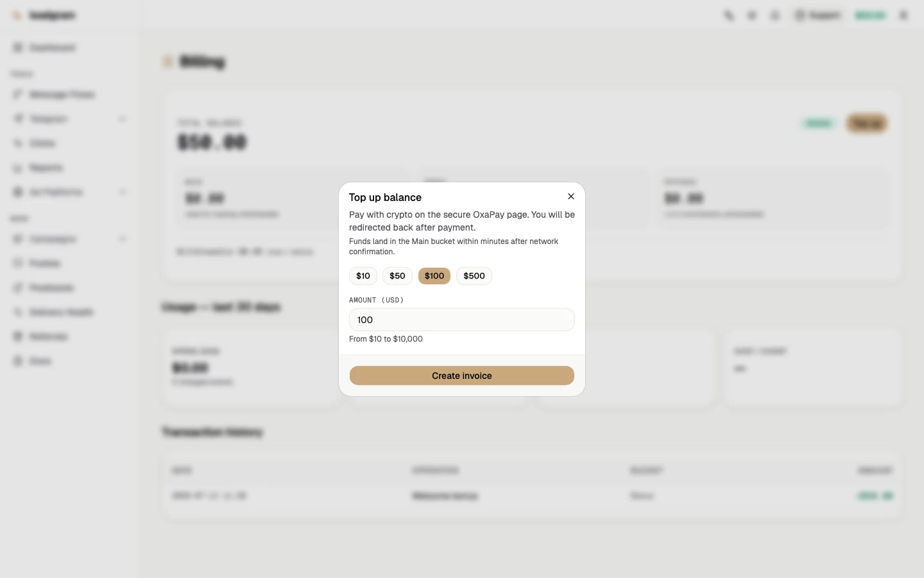Click the Proxies sidebar icon
Image resolution: width=924 pixels, height=578 pixels.
pyautogui.click(x=18, y=263)
